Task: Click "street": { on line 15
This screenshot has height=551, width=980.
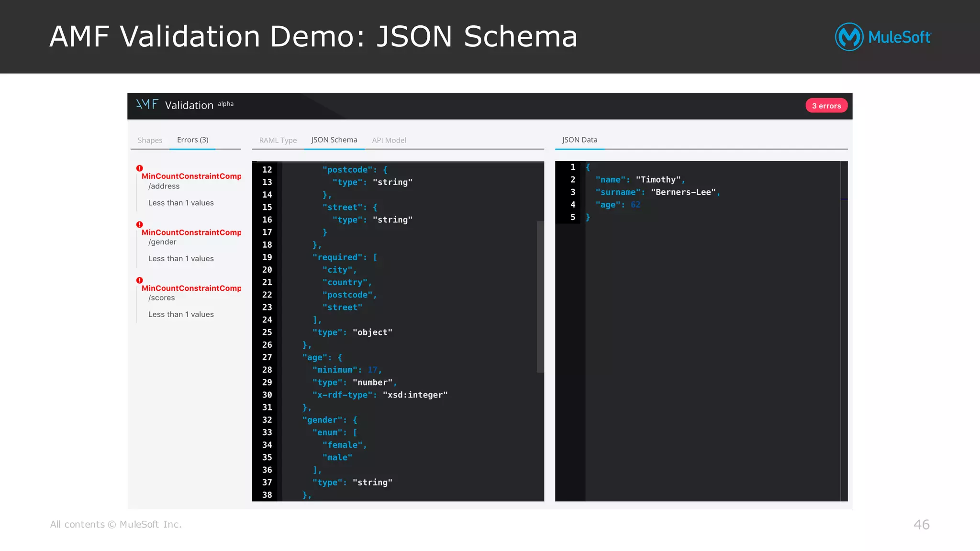Action: pyautogui.click(x=350, y=207)
